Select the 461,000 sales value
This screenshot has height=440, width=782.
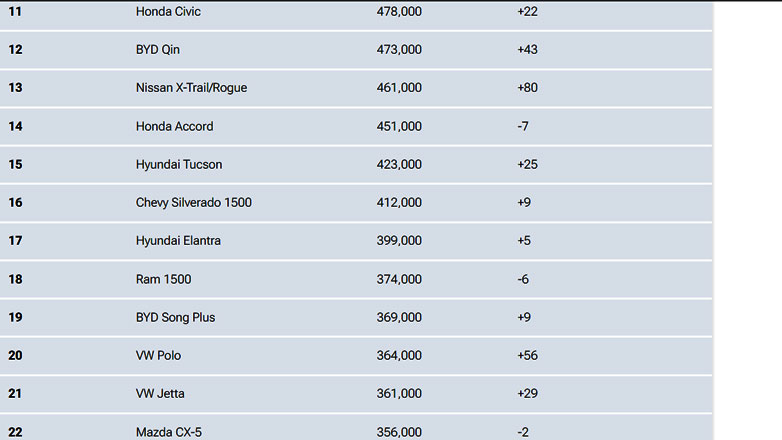click(398, 88)
